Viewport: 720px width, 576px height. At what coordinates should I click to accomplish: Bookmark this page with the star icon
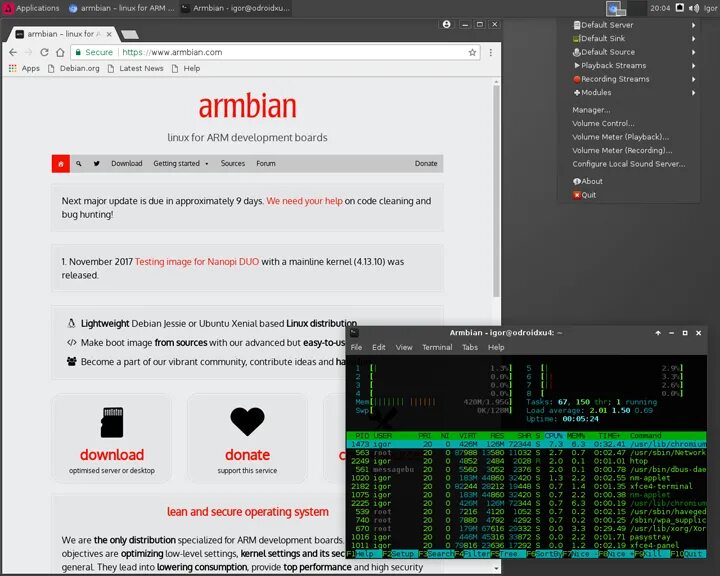click(472, 52)
